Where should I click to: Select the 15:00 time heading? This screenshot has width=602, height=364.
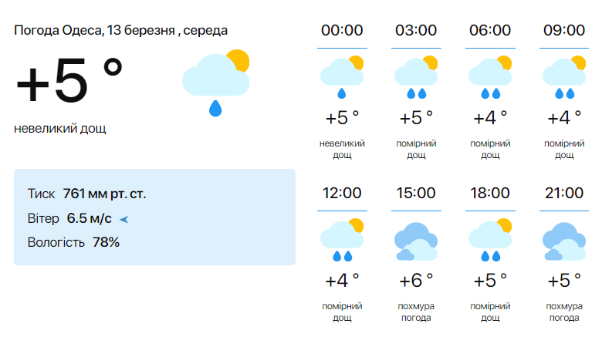[416, 194]
